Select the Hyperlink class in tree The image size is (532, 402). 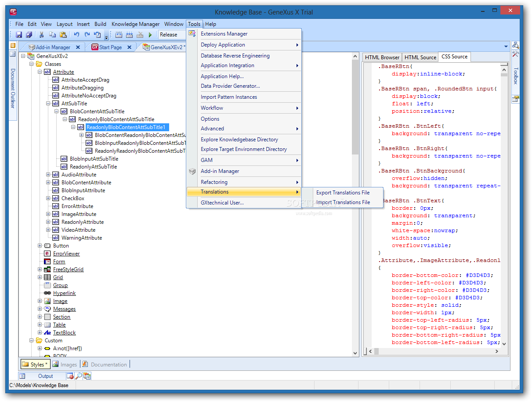[65, 293]
